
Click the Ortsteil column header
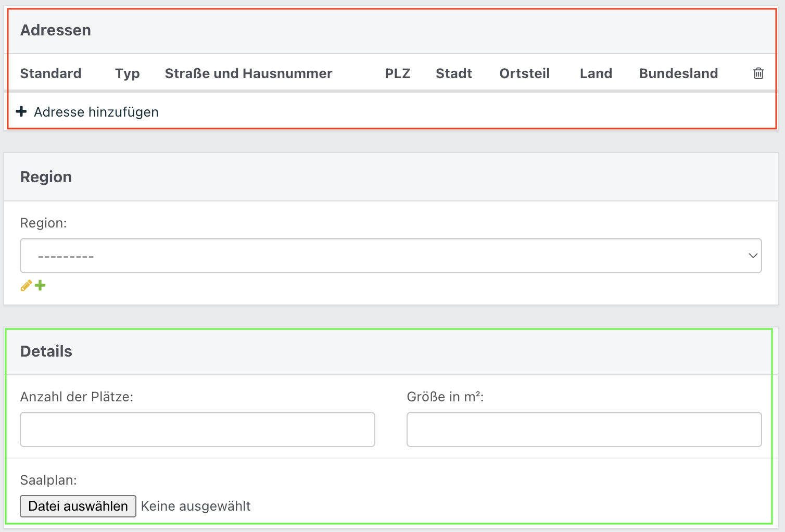click(525, 73)
